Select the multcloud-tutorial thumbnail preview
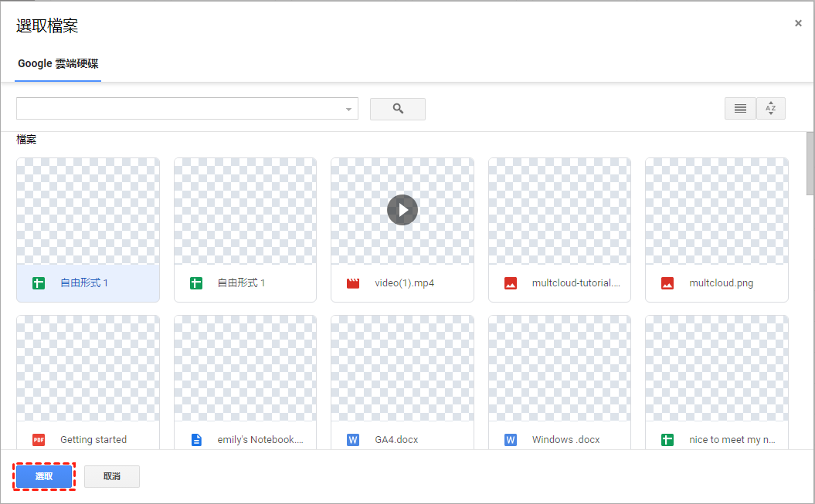Viewport: 815px width, 504px height. click(559, 211)
